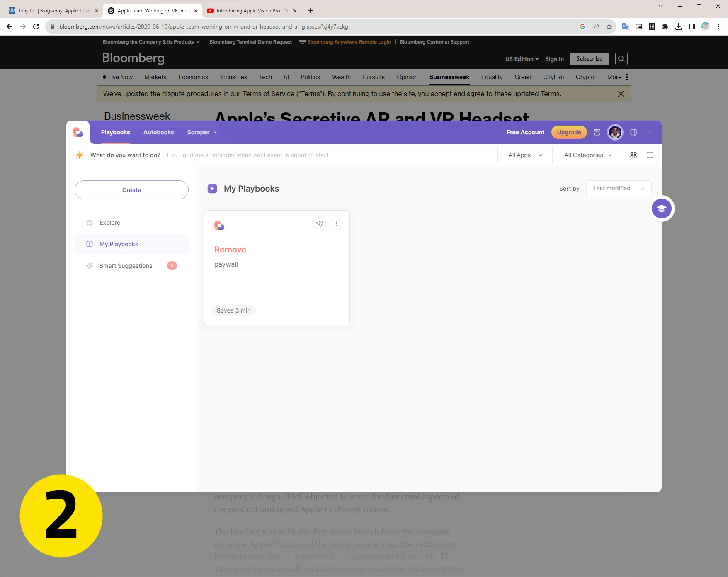
Task: Open the graduation cap tutorial button
Action: pos(661,208)
